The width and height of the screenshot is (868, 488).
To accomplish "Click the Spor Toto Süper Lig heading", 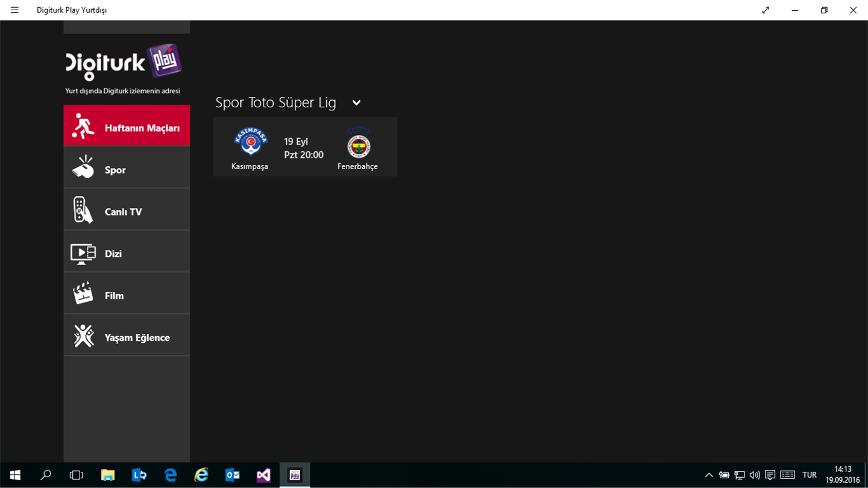I will tap(275, 102).
